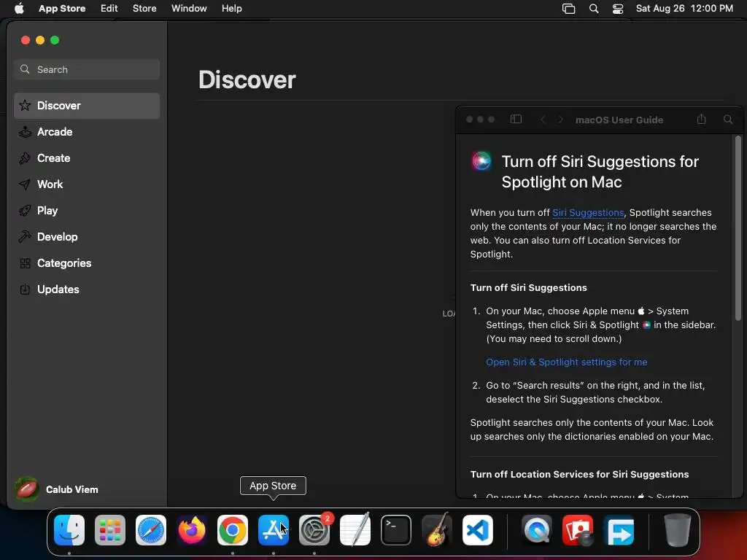The height and width of the screenshot is (560, 747).
Task: Open the App Store menu
Action: pos(62,8)
